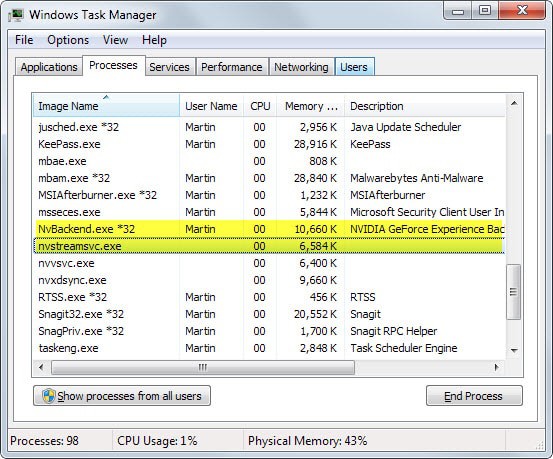The height and width of the screenshot is (459, 553).
Task: Switch to the Performance tab
Action: (232, 67)
